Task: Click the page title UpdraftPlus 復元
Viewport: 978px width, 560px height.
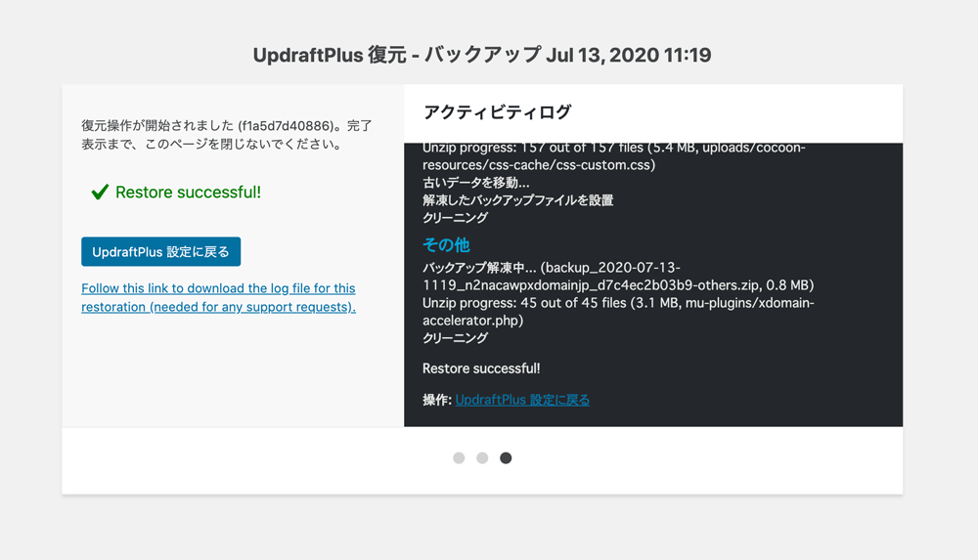Action: coord(481,55)
